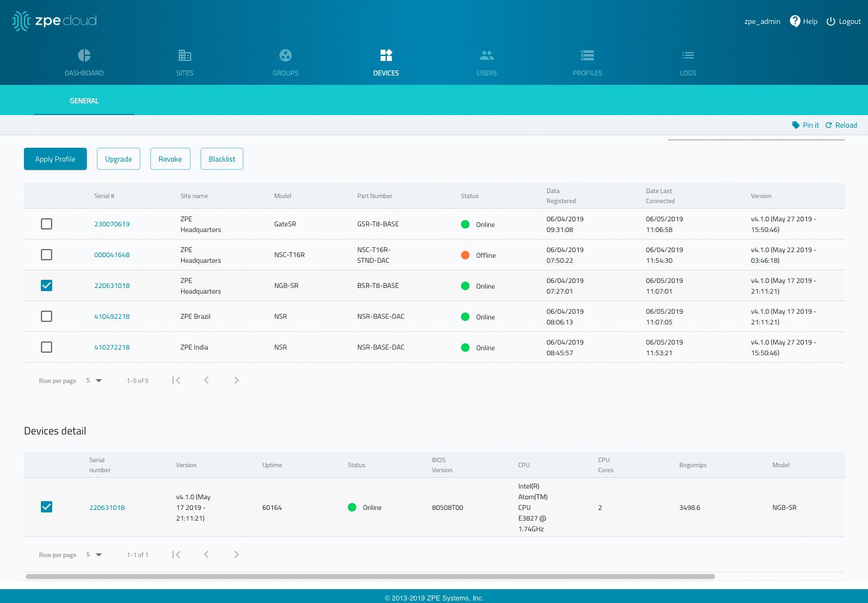Viewport: 868px width, 603px height.
Task: Click the Apply Profile button
Action: (55, 159)
